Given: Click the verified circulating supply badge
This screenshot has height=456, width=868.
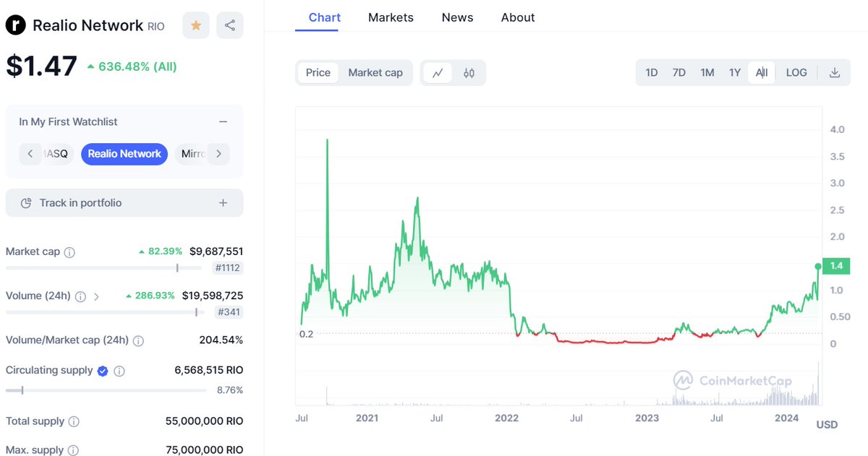Looking at the screenshot, I should 103,371.
